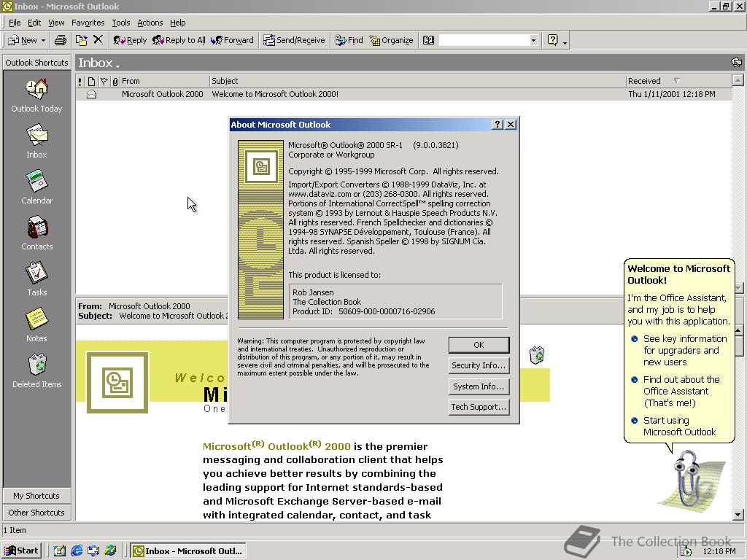Screen dimensions: 747x560
Task: Click the back arrow icon in the Inbox banner
Action: (737, 63)
